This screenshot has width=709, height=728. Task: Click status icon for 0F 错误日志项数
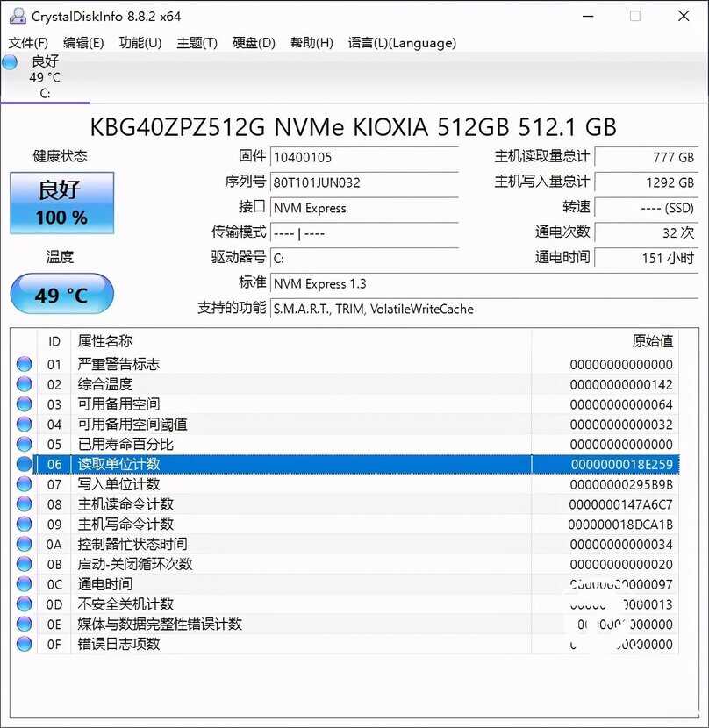coord(25,644)
